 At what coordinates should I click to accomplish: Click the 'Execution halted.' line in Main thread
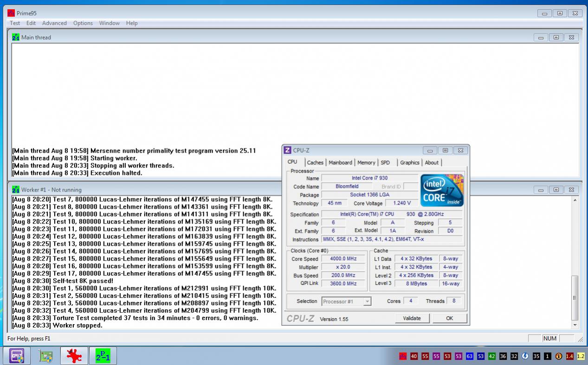coord(77,173)
